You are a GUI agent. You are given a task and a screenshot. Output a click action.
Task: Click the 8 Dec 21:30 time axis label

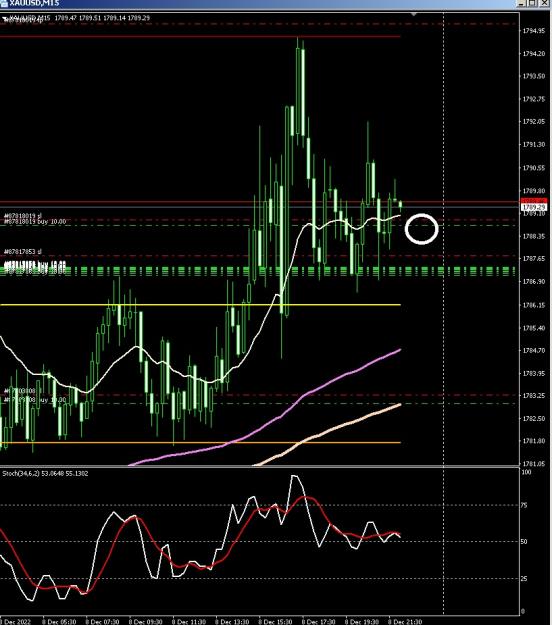click(x=405, y=621)
